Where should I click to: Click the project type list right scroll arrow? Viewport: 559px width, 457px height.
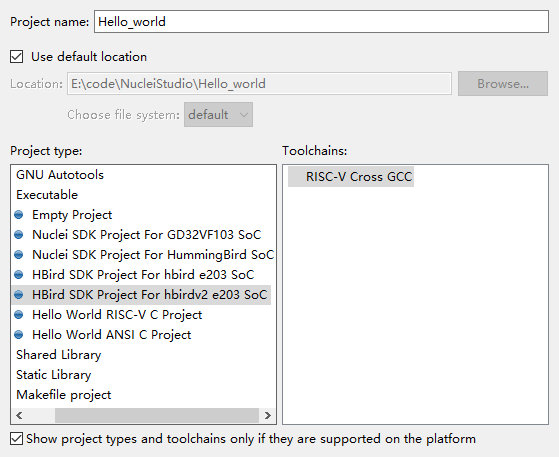coord(267,415)
